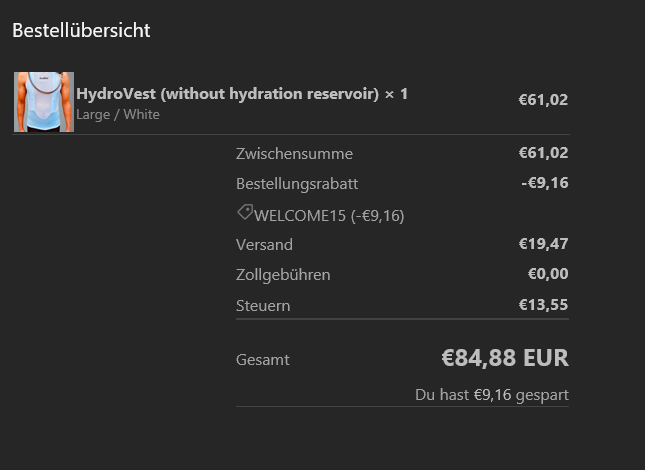Click the Bestellübersicht heading

click(81, 30)
